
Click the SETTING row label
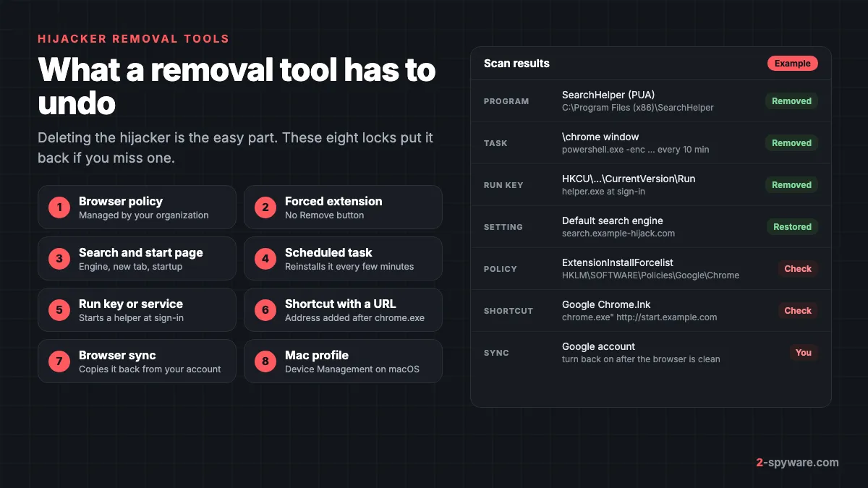click(x=504, y=227)
